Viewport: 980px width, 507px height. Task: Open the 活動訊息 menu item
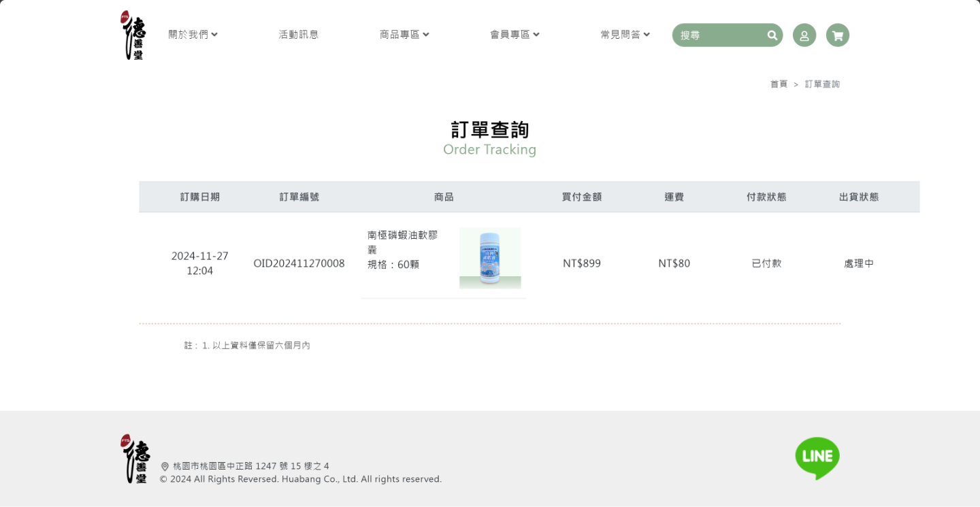tap(298, 35)
